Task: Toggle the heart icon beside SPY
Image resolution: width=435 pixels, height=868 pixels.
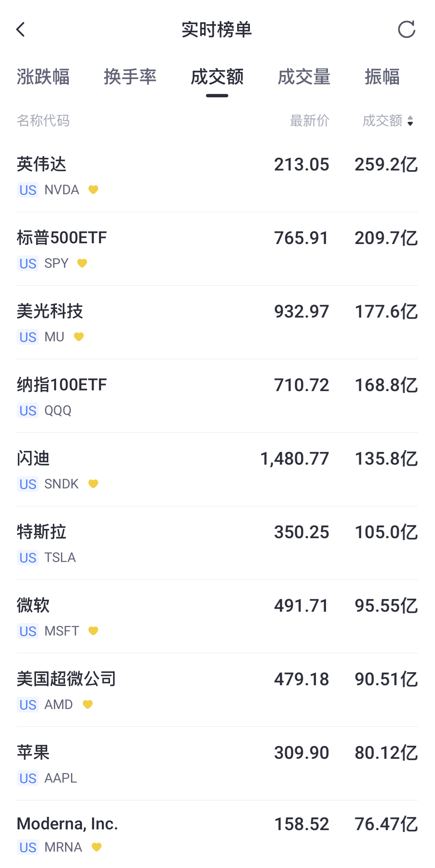Action: tap(82, 263)
